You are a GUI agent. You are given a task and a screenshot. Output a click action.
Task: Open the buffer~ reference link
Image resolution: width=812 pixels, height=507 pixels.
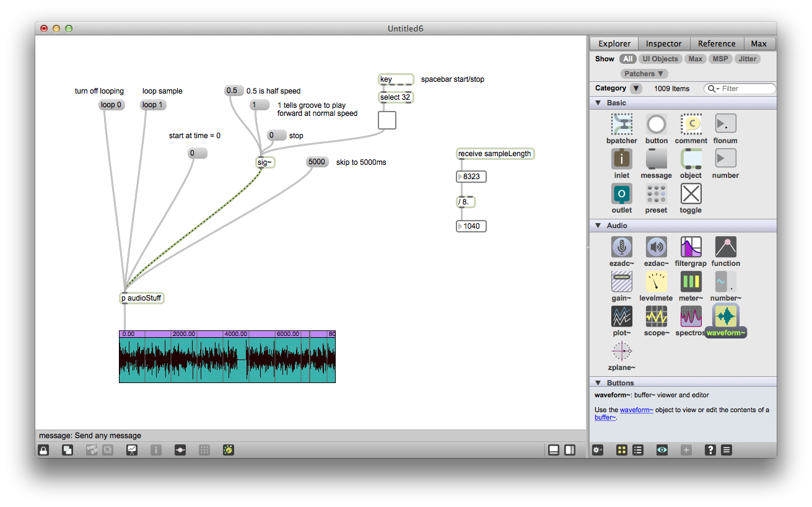(605, 418)
